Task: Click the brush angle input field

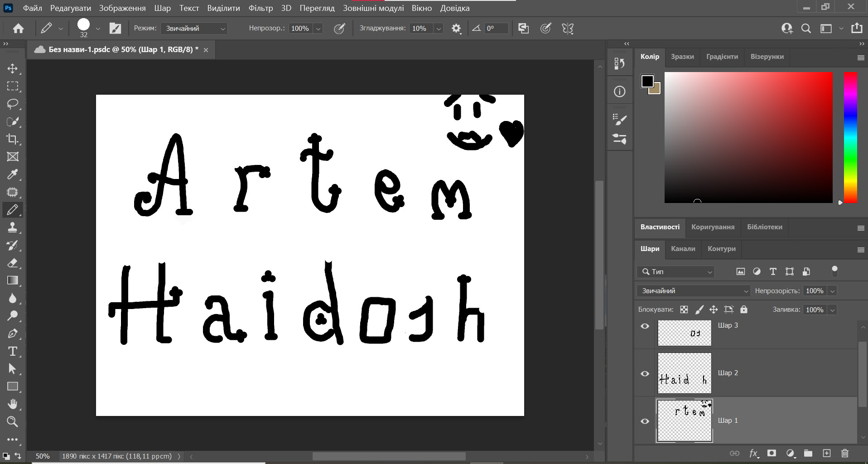Action: point(496,29)
